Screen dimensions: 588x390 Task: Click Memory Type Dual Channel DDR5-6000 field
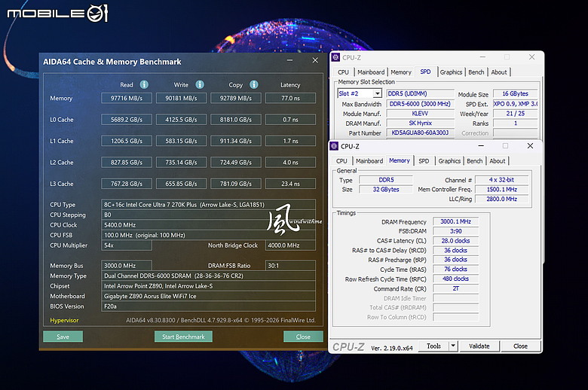(208, 276)
